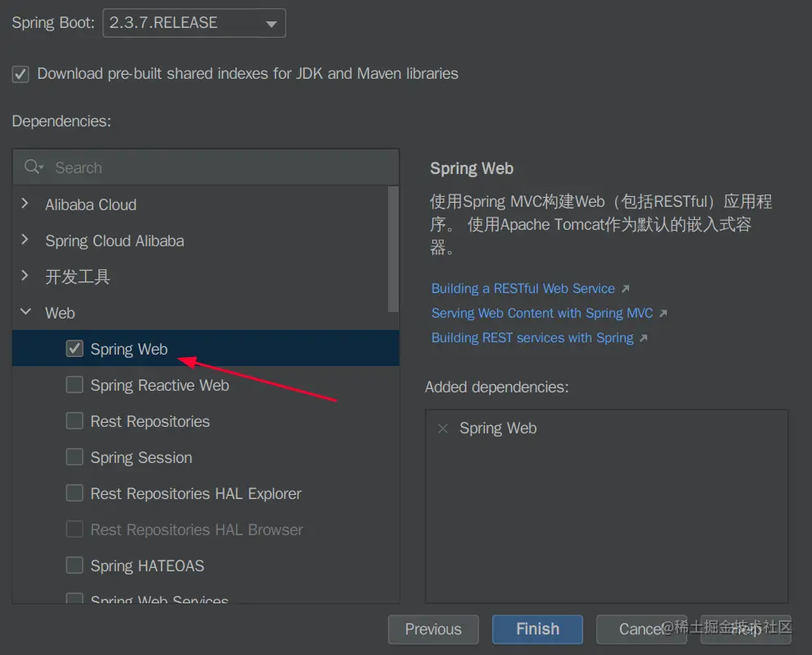Toggle Download pre-built shared indexes checkbox
This screenshot has width=812, height=655.
[x=21, y=74]
